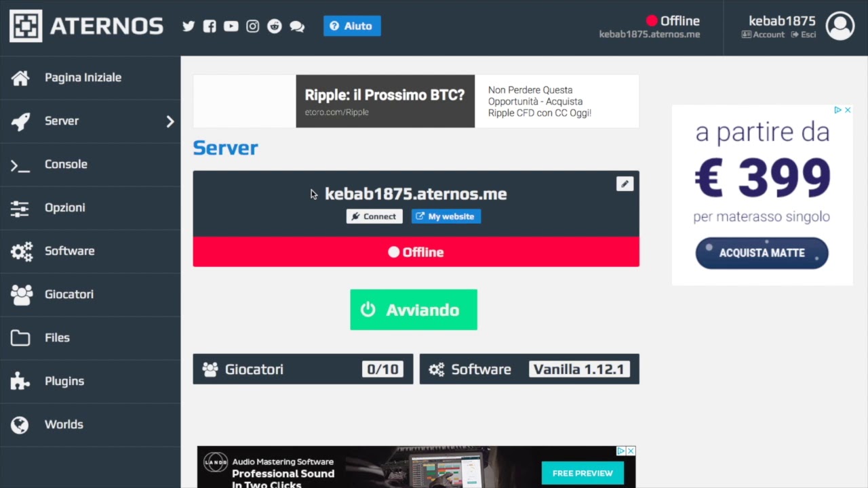
Task: Click the people icon in sidebar Giocatori
Action: coord(21,295)
